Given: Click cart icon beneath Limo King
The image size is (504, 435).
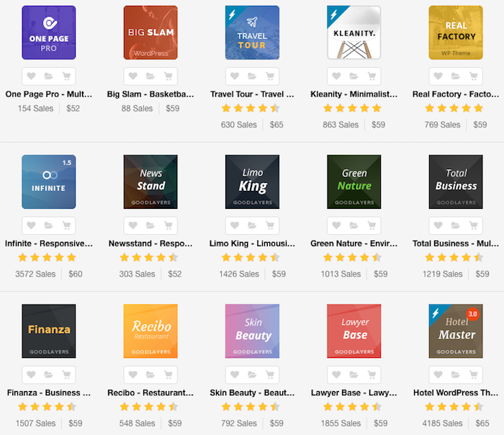Looking at the screenshot, I should pyautogui.click(x=270, y=225).
